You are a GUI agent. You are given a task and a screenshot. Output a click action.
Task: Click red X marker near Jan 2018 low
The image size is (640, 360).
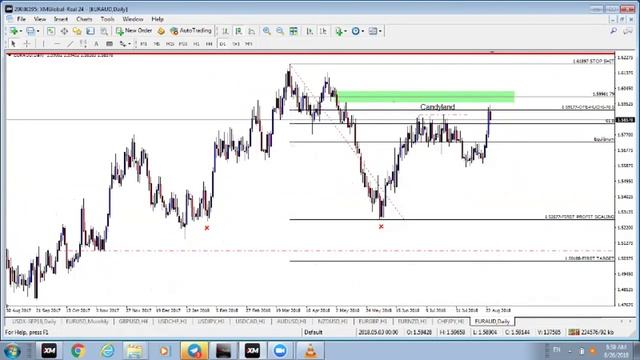point(207,228)
